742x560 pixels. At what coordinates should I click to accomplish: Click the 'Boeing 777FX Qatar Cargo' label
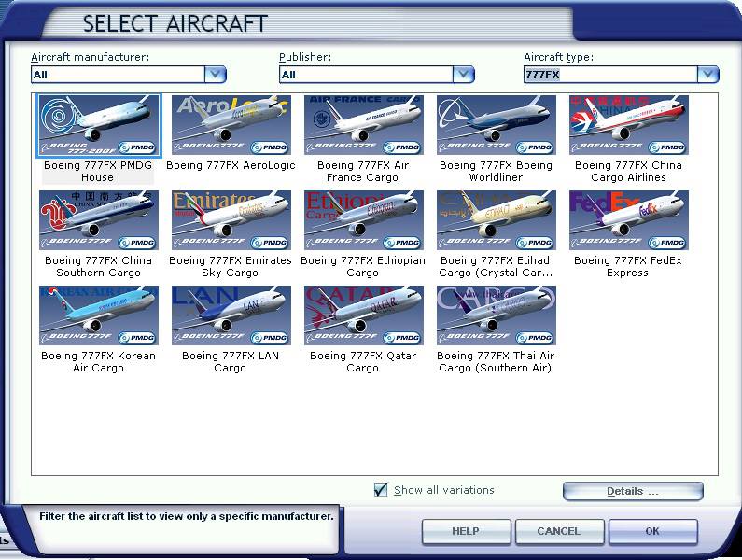[x=363, y=361]
